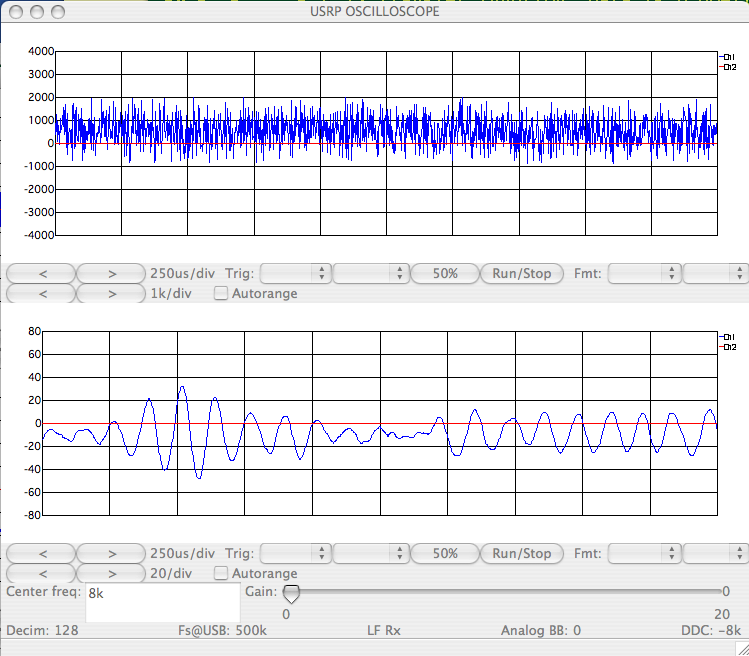749x656 pixels.
Task: Expand the first Fmt dropdown on top scope
Action: tap(643, 273)
